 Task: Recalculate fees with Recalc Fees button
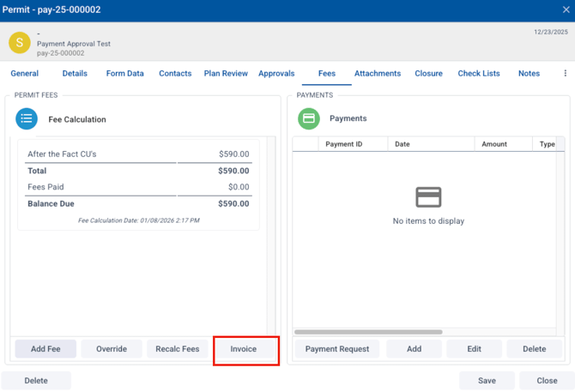click(x=178, y=349)
